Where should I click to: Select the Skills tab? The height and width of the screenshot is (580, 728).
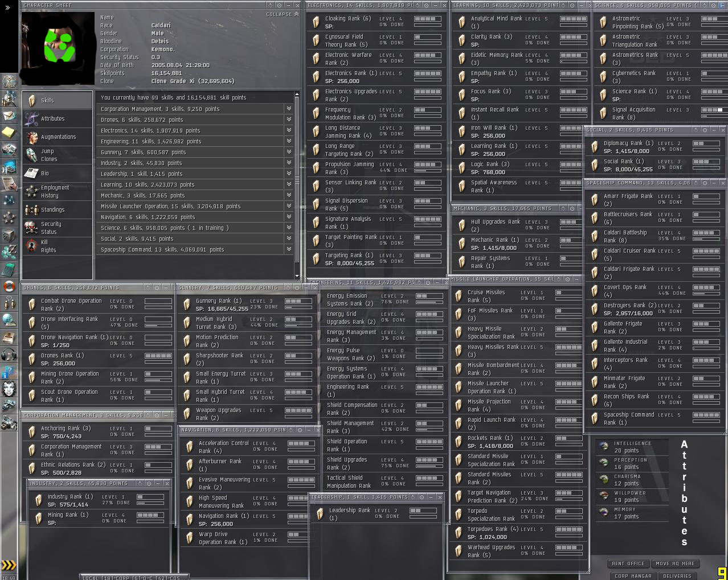pyautogui.click(x=58, y=100)
